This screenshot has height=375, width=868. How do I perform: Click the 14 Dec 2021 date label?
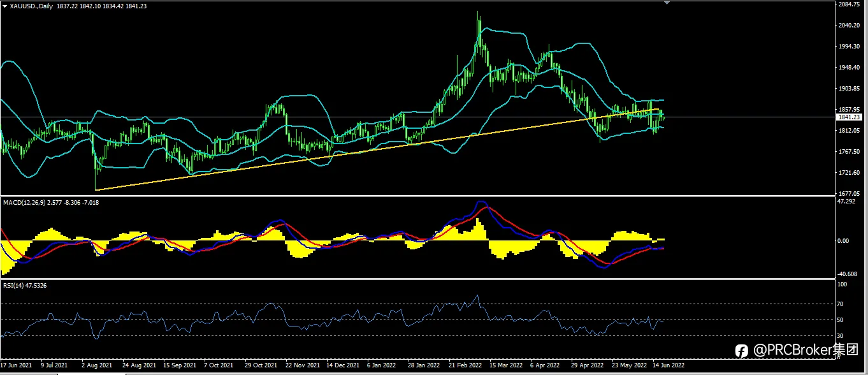click(343, 366)
